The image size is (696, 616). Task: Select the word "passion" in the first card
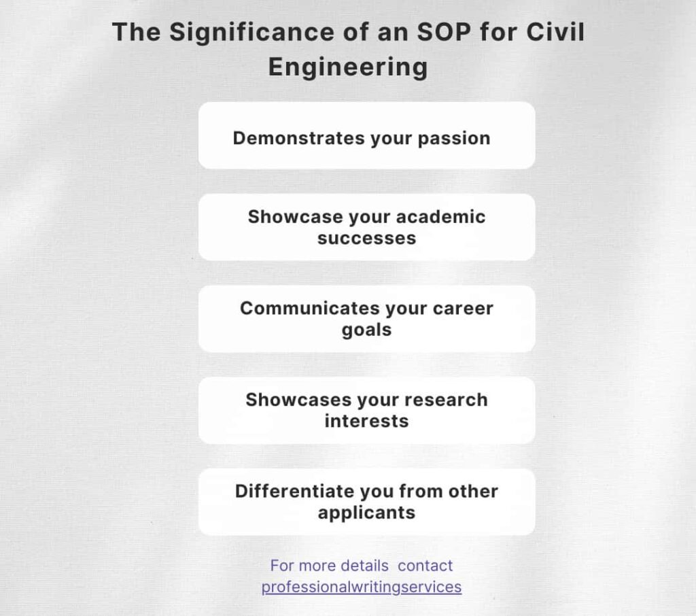click(454, 139)
